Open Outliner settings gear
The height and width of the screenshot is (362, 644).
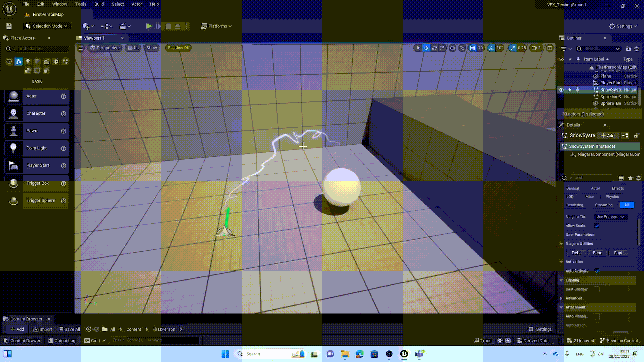(637, 49)
